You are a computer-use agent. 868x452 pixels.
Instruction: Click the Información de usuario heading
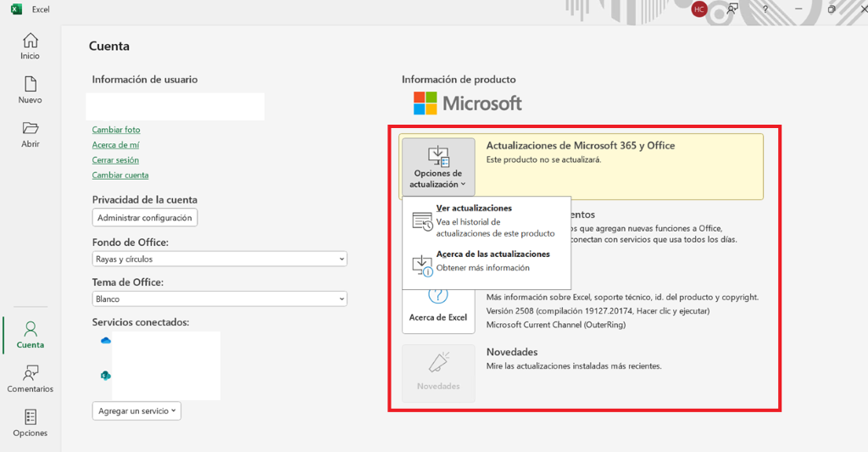click(x=144, y=79)
